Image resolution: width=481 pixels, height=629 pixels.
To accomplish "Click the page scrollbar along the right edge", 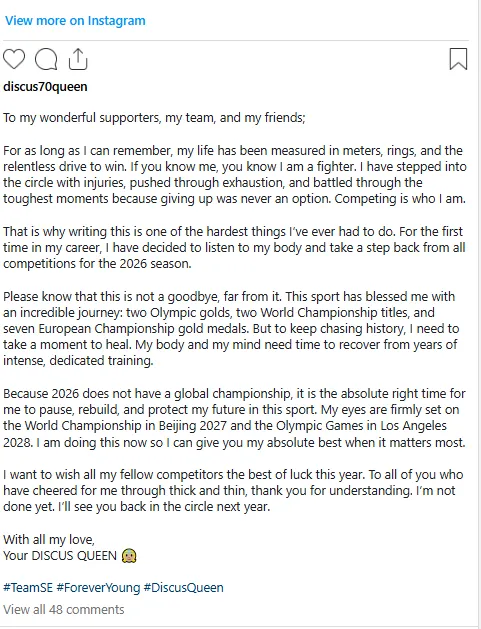I will (477, 314).
